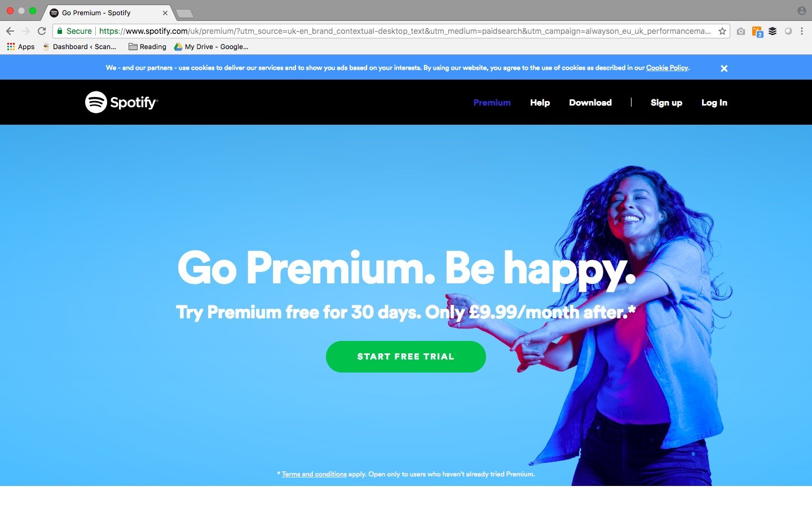Reload the page
The height and width of the screenshot is (508, 812).
[x=42, y=31]
